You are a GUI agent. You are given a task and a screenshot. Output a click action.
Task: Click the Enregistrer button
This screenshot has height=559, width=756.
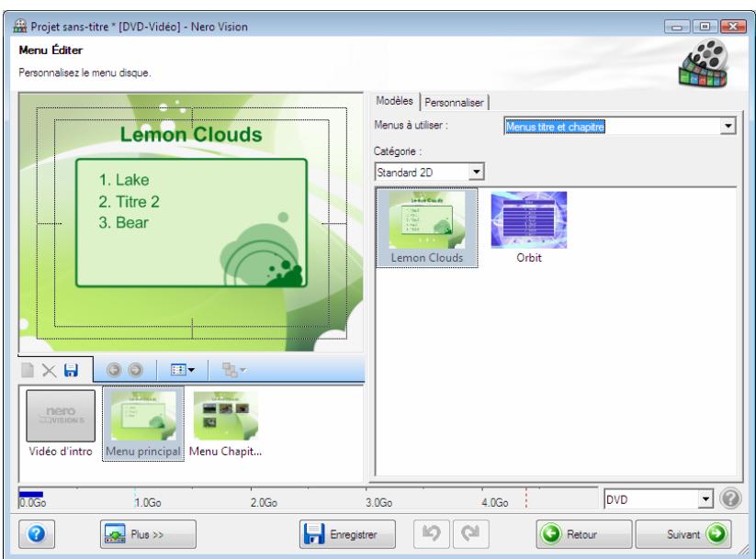point(347,534)
